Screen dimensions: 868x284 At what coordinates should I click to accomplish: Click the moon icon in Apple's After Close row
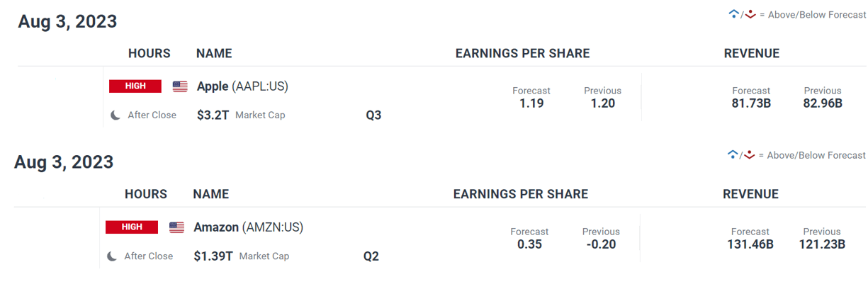click(115, 115)
